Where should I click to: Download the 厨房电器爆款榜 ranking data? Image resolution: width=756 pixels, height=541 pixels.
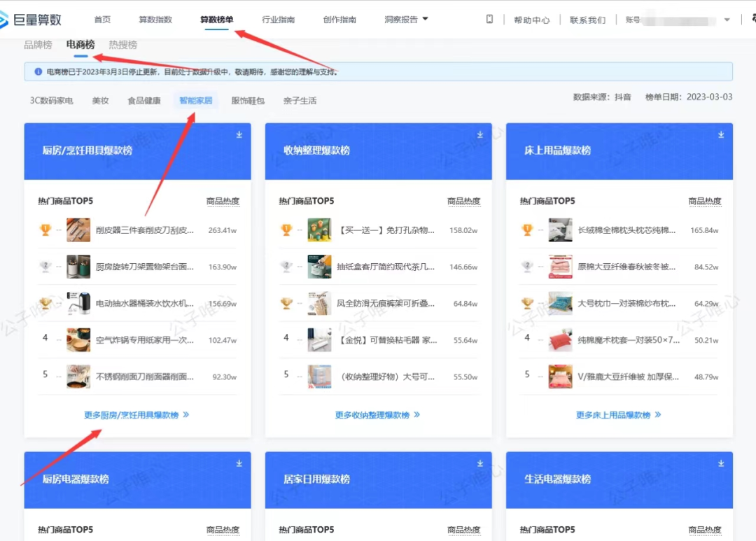(239, 463)
